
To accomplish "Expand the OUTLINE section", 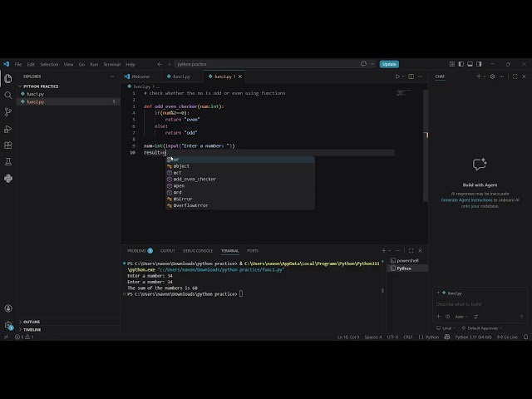I will 30,322.
